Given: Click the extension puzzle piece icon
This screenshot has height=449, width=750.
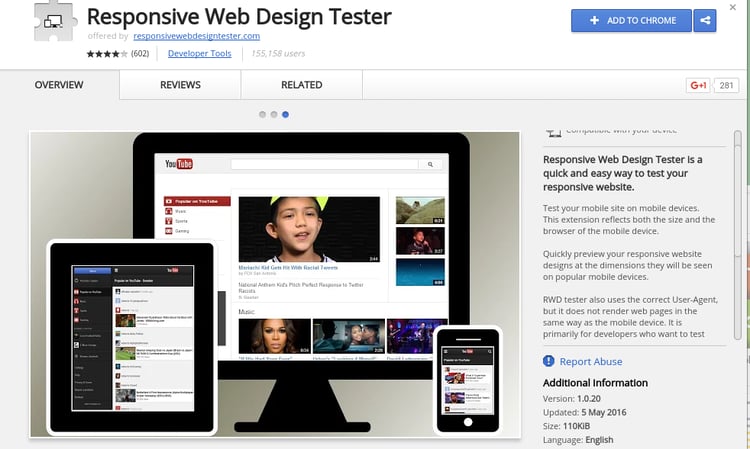Looking at the screenshot, I should point(41,22).
